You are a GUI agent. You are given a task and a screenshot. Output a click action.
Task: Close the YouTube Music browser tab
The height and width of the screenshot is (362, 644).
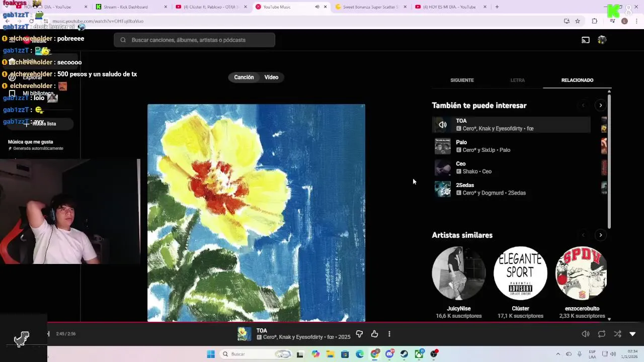[x=325, y=7]
